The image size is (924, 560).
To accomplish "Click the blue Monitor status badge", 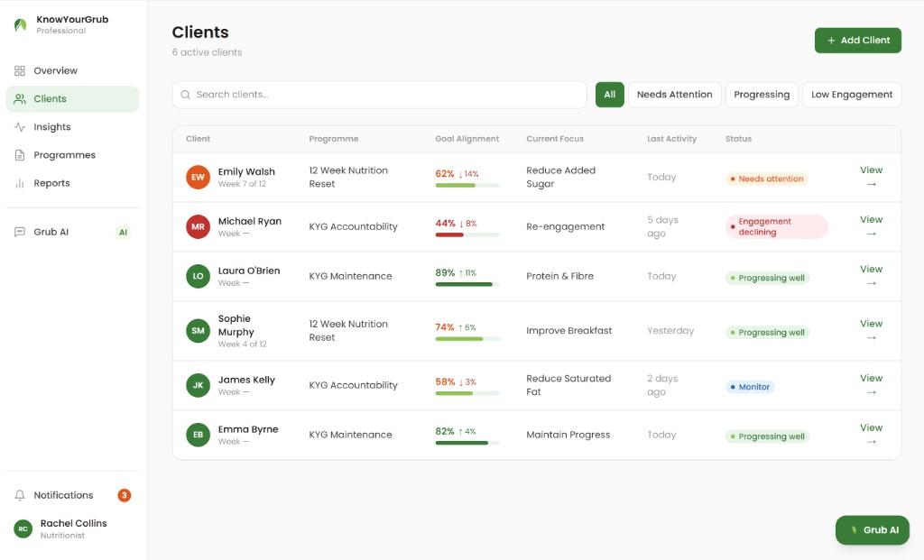I will click(x=750, y=387).
